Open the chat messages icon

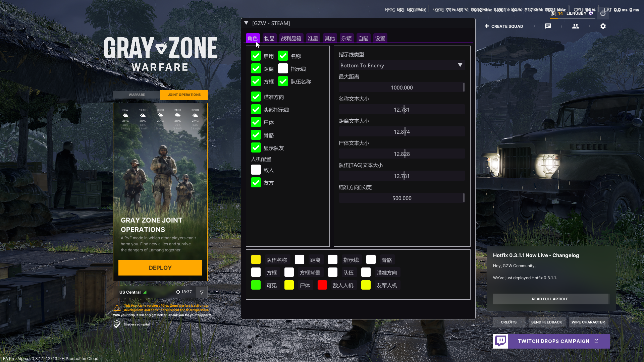pyautogui.click(x=548, y=26)
